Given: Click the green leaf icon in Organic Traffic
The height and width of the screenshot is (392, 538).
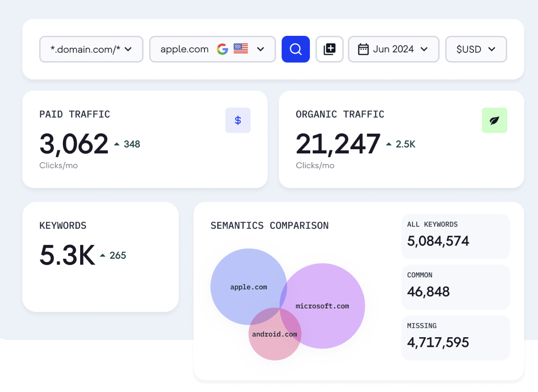Looking at the screenshot, I should (x=494, y=120).
